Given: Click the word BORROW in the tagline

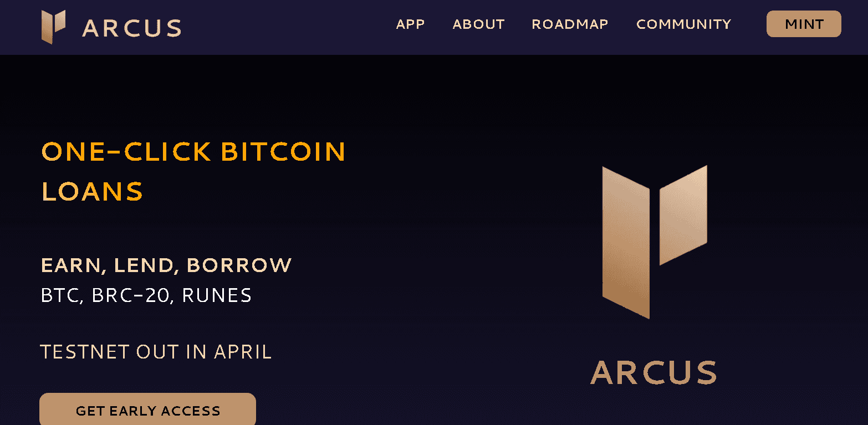Looking at the screenshot, I should click(239, 265).
